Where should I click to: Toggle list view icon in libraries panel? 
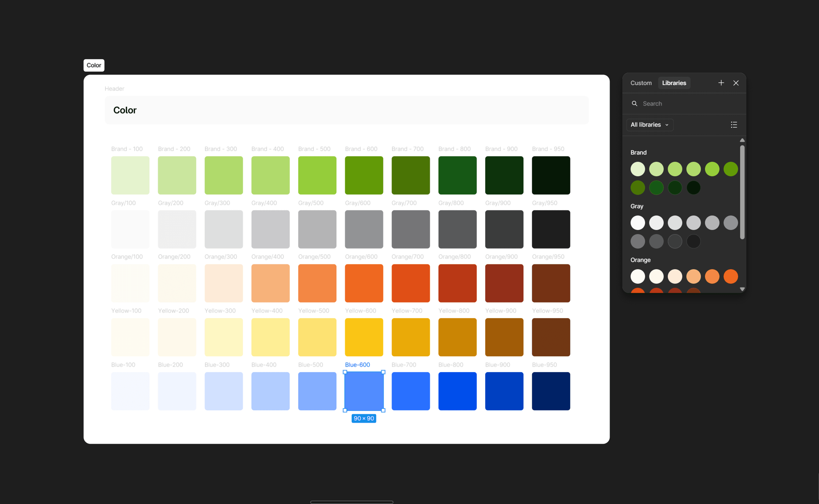click(734, 125)
